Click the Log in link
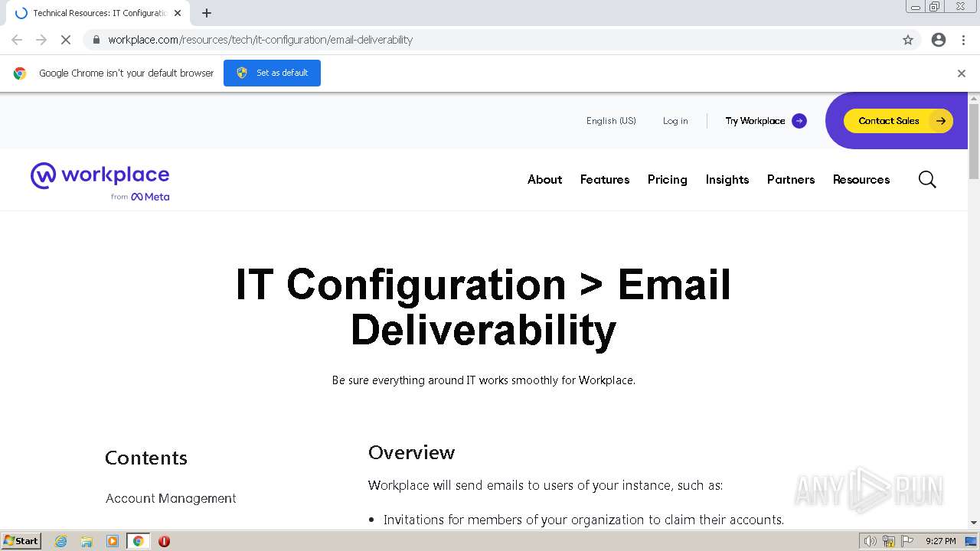Viewport: 980px width, 551px height. [675, 121]
